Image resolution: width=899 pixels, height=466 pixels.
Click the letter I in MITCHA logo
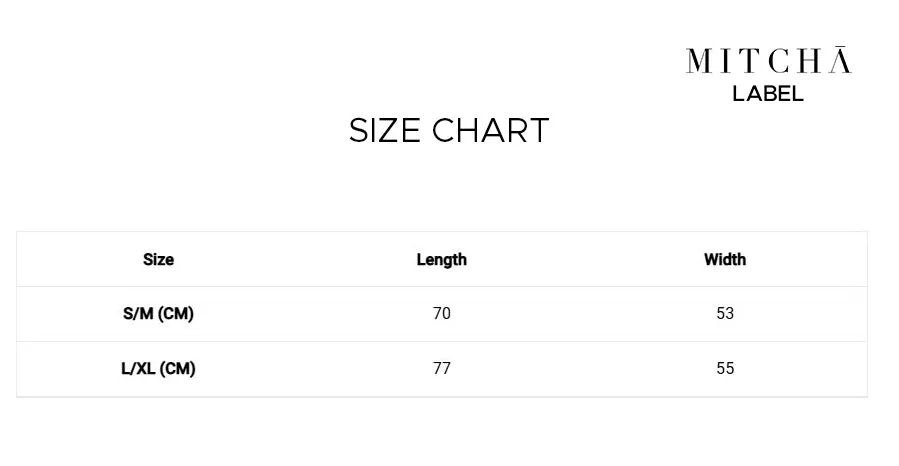coord(725,60)
